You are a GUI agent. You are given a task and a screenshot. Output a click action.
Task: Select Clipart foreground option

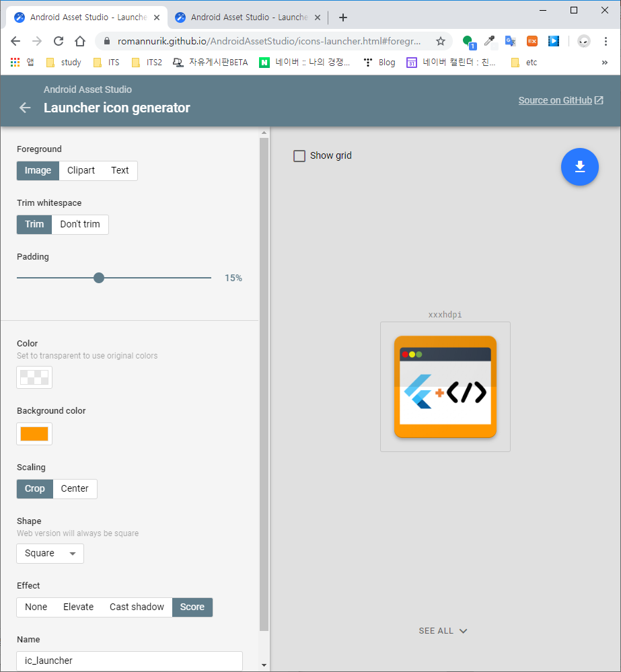tap(81, 171)
